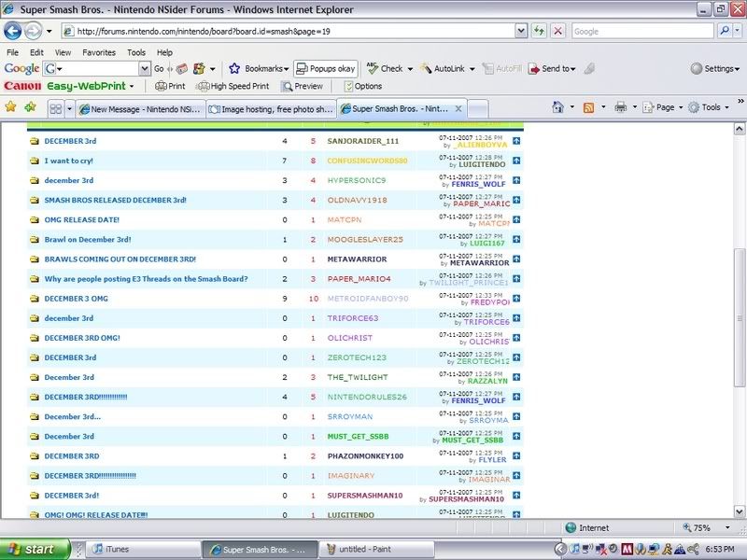747x560 pixels.
Task: View profile of PHAZONMONKEY100
Action: (x=365, y=456)
